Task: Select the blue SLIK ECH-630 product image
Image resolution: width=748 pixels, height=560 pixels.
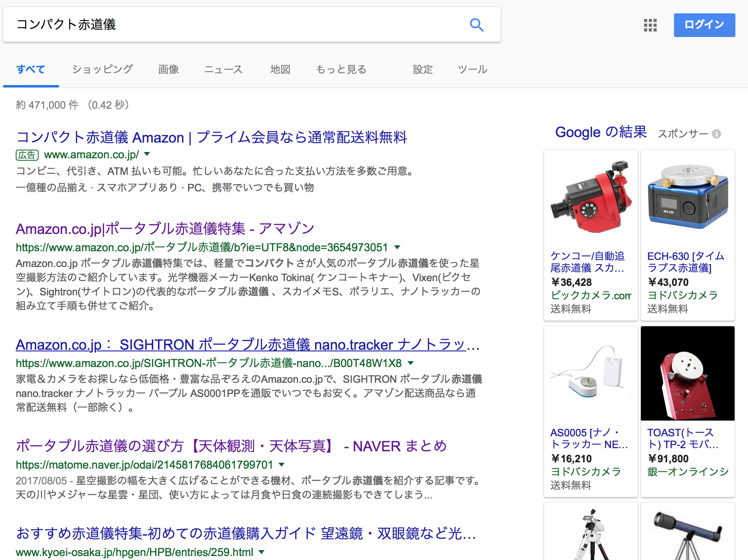Action: pyautogui.click(x=687, y=197)
